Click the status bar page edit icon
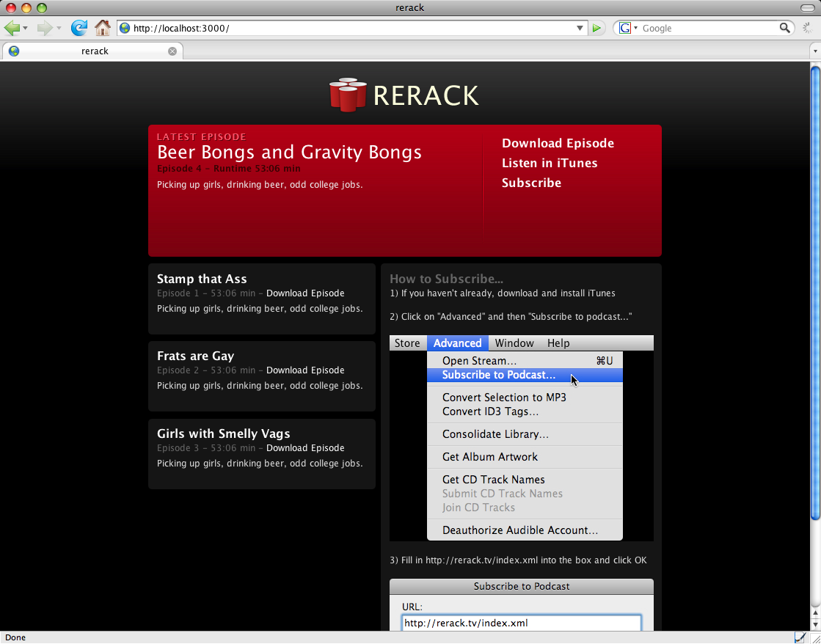 tap(800, 637)
